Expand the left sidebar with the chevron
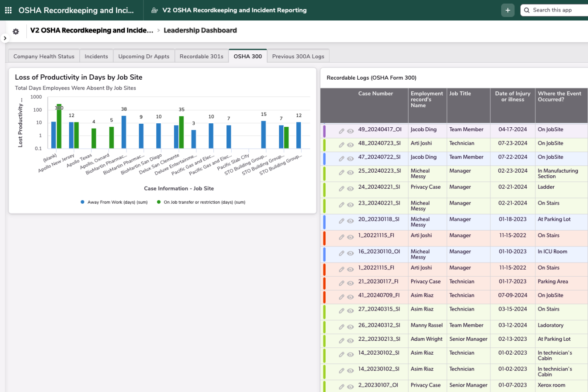The height and width of the screenshot is (392, 588). tap(5, 38)
